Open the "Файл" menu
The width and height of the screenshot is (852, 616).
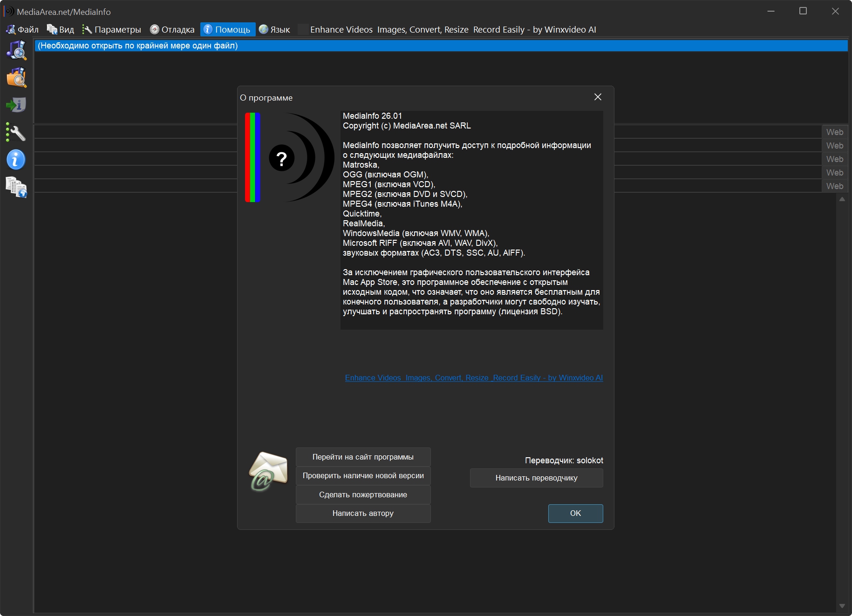point(22,29)
